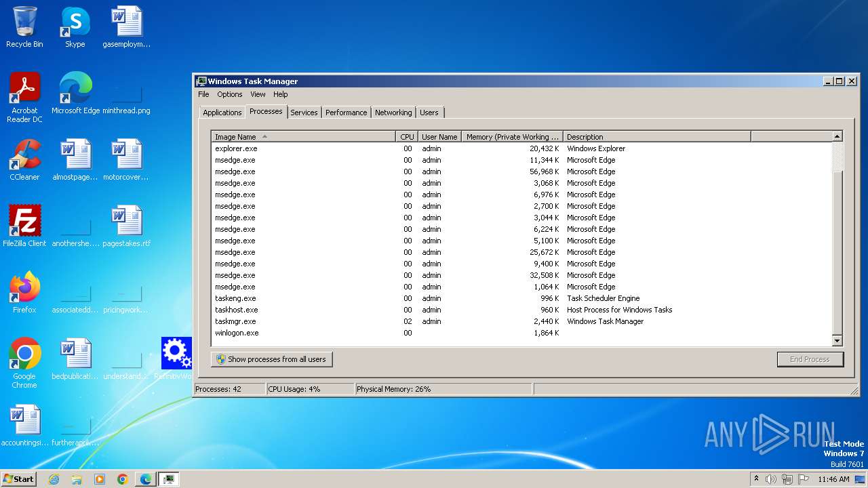This screenshot has height=488, width=868.
Task: Click the End Process button
Action: click(x=810, y=359)
